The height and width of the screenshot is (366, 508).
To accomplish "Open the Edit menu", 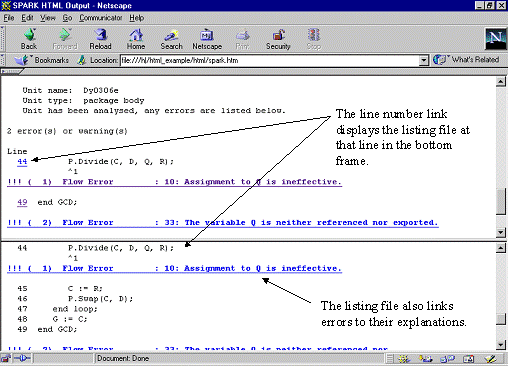I will 27,18.
